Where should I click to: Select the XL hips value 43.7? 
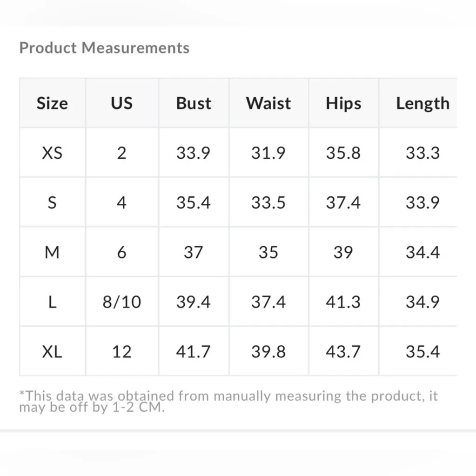pos(343,352)
